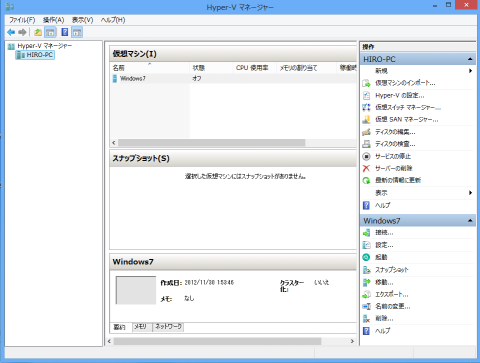Click サーバーの削除 action
Image resolution: width=480 pixels, height=363 pixels.
tap(394, 168)
